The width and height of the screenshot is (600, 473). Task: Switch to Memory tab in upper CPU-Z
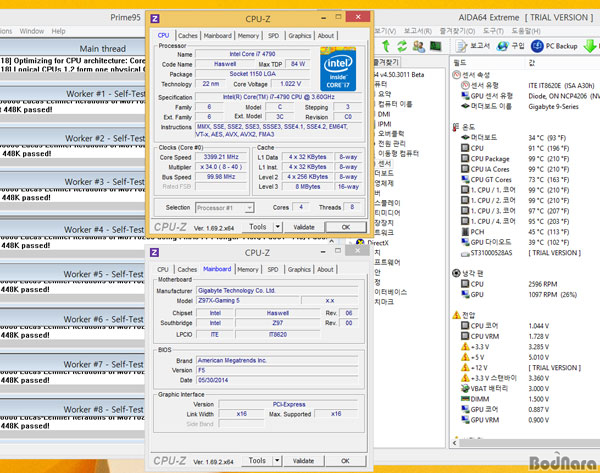click(x=248, y=36)
